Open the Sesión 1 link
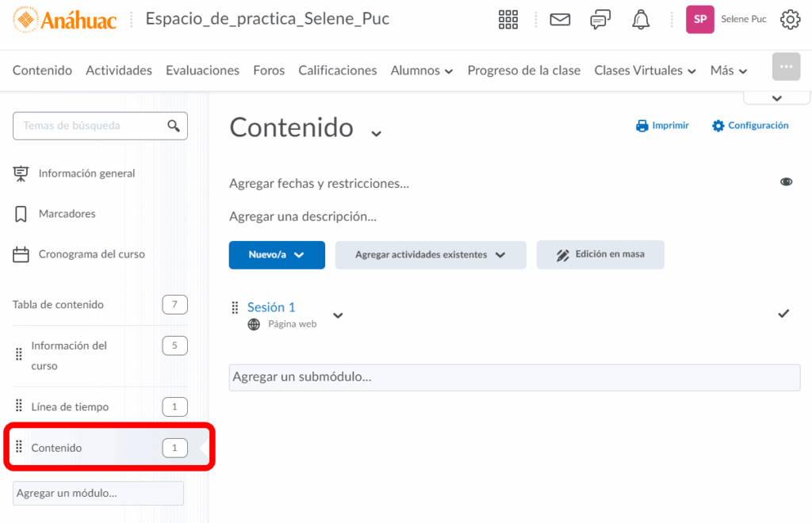Screen dimensions: 812x523 pos(271,307)
